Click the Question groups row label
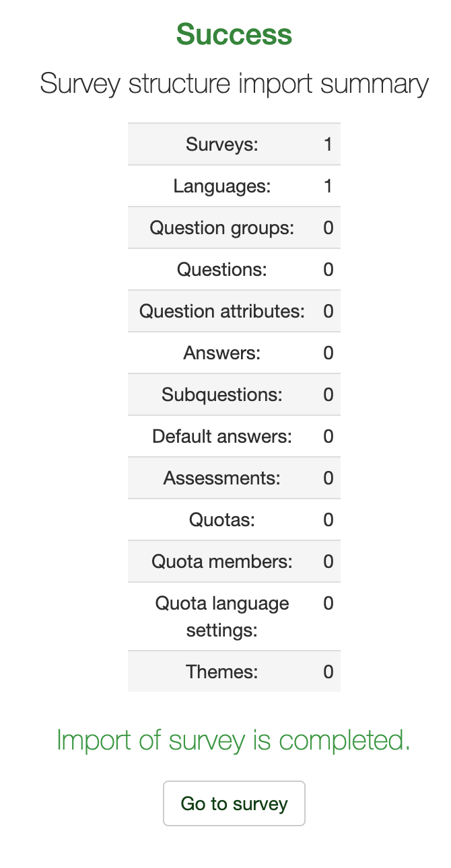The height and width of the screenshot is (868, 451). point(222,228)
